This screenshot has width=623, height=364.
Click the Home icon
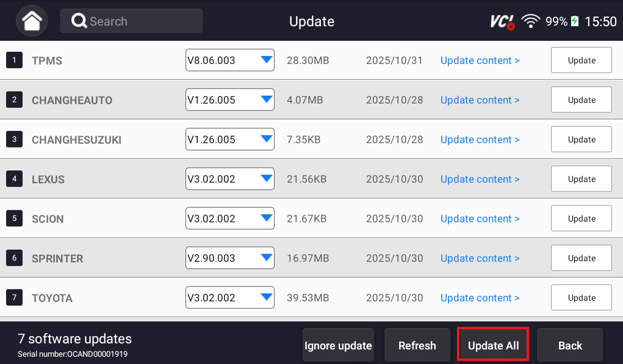31,20
